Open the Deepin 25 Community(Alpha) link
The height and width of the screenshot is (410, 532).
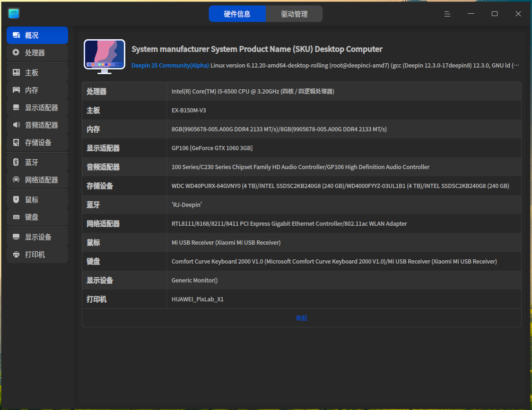coord(170,65)
